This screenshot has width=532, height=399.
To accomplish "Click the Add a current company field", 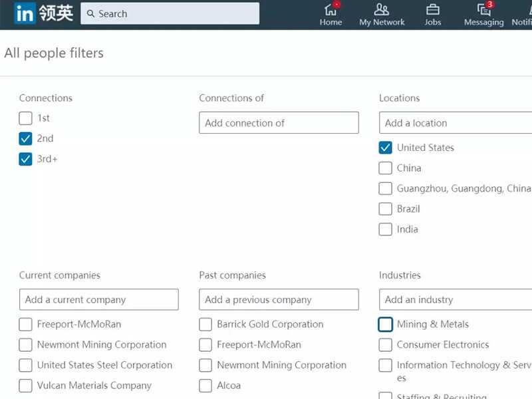I will tap(98, 300).
